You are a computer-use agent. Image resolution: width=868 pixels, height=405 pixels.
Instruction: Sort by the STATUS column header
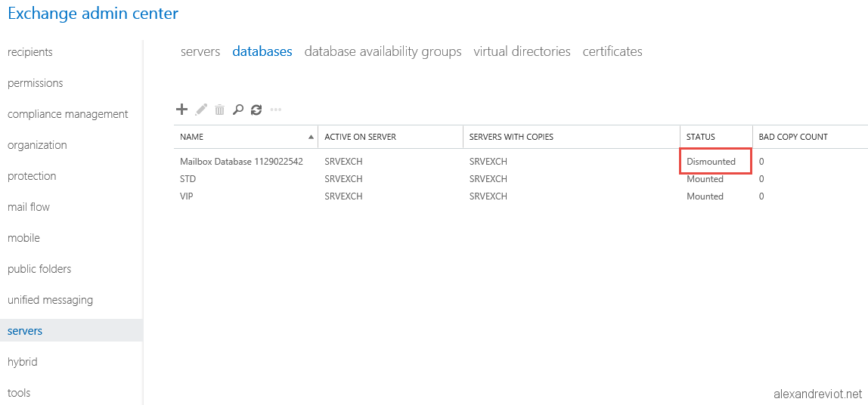pos(701,137)
